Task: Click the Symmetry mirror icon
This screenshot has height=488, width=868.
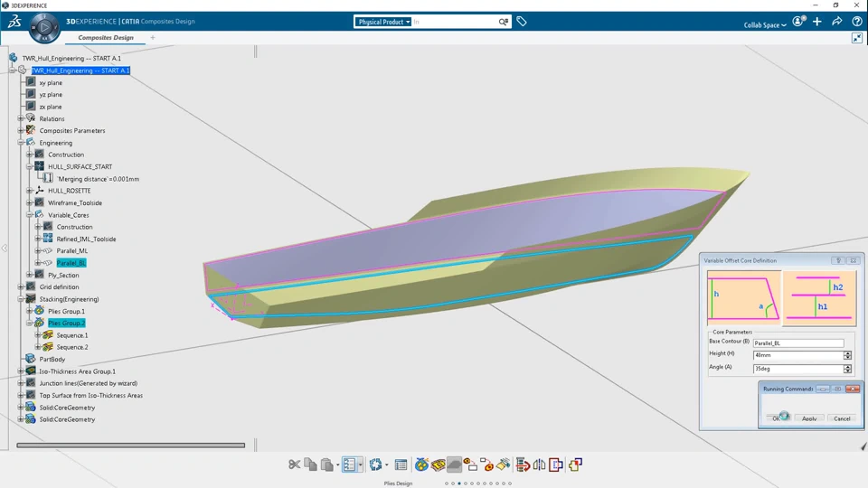Action: 539,465
